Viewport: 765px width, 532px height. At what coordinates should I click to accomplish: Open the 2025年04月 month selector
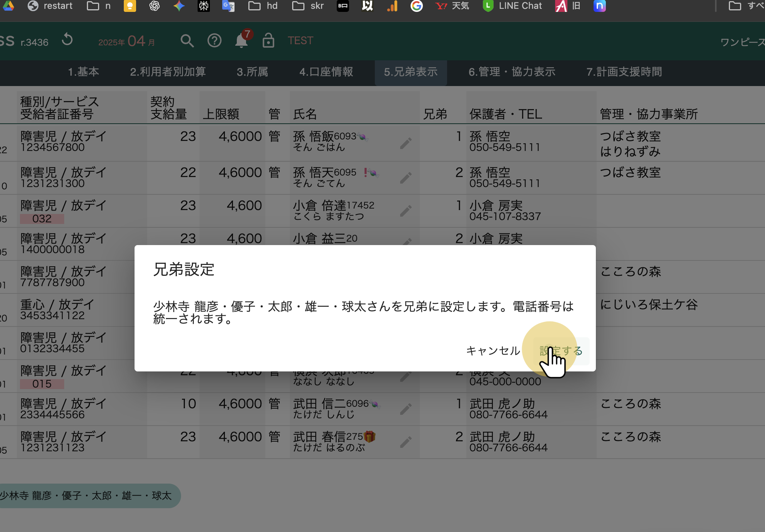click(126, 41)
